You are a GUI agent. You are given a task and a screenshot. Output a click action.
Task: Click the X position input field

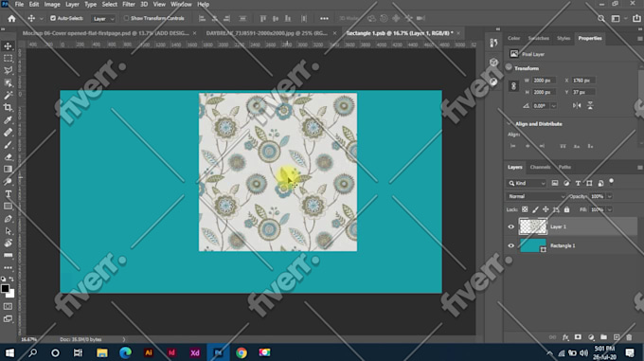click(x=583, y=81)
